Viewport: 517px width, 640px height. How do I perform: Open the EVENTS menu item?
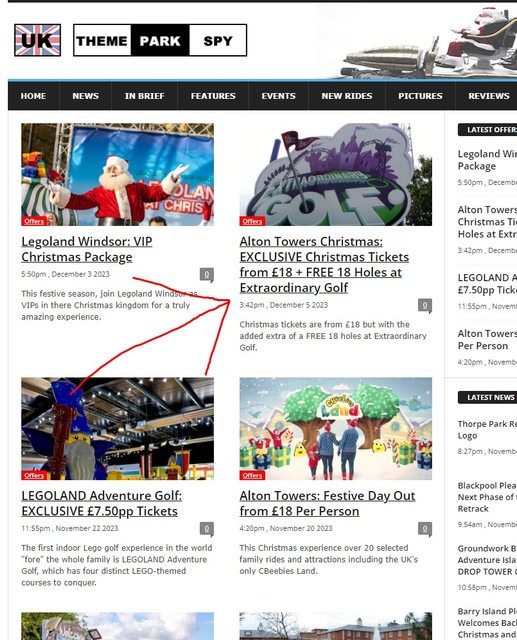[279, 96]
